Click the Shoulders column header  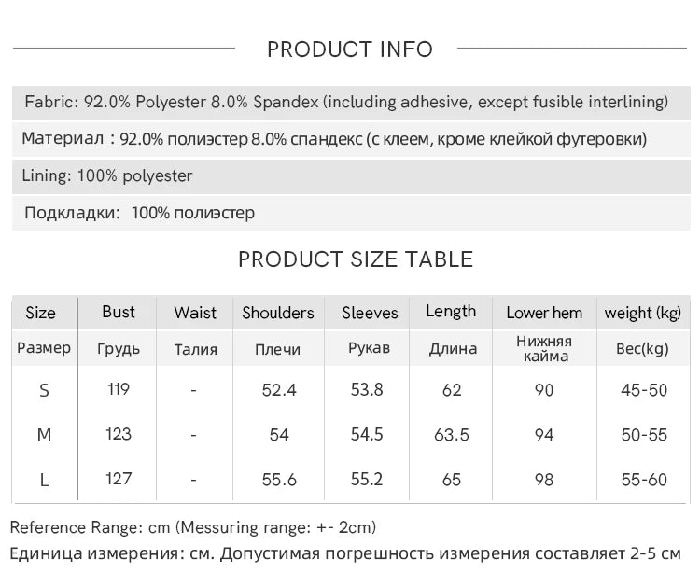[278, 313]
